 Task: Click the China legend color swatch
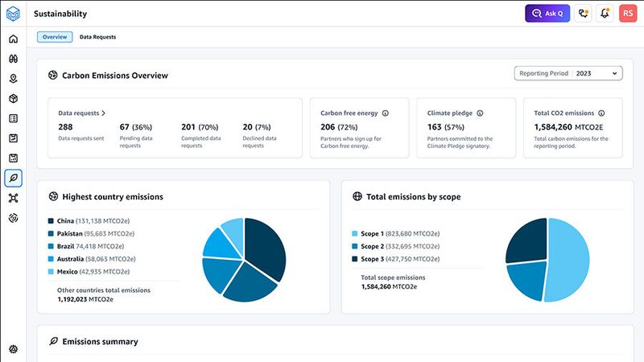[51, 220]
